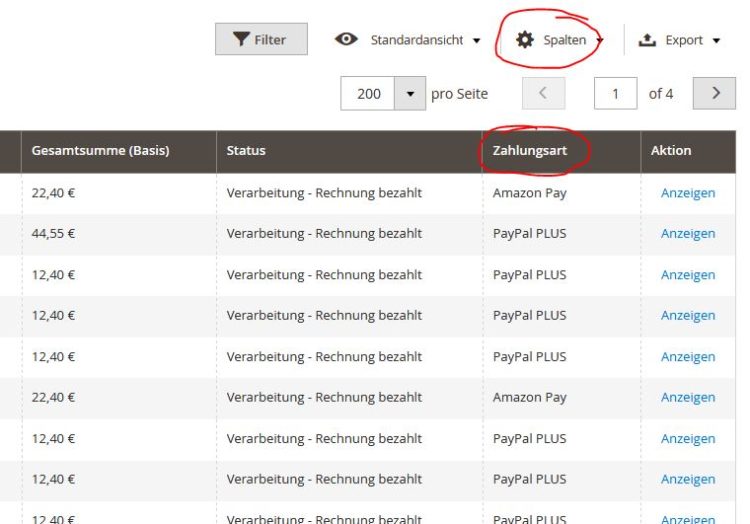Click the current page number field
The image size is (750, 524).
pos(616,93)
